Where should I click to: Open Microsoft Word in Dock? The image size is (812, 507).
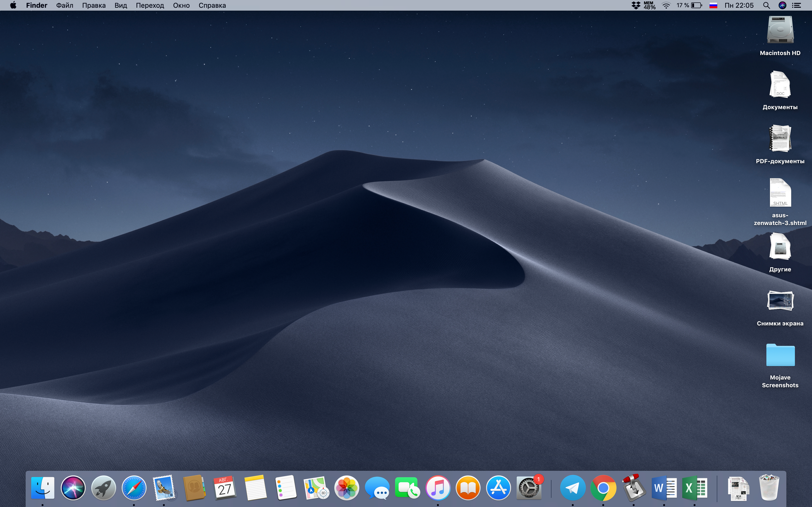[x=664, y=488]
